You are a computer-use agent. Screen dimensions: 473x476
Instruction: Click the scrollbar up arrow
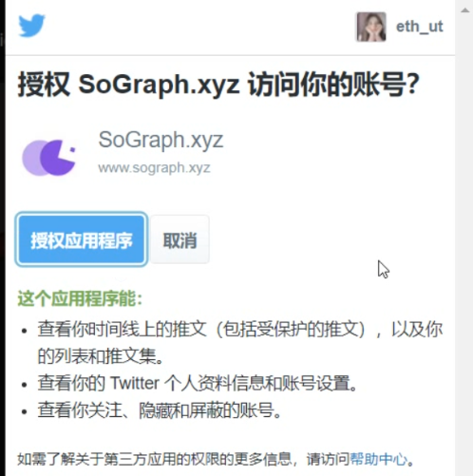464,10
